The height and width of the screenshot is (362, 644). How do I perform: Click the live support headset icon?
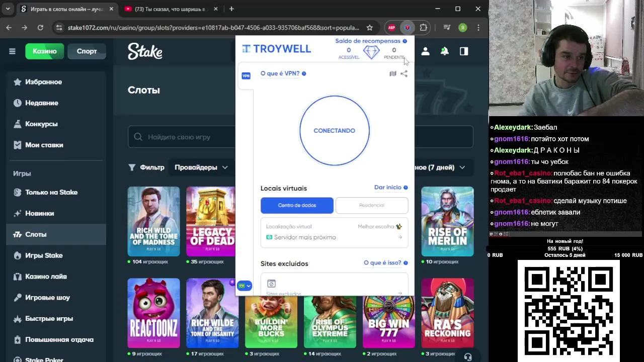point(468,357)
